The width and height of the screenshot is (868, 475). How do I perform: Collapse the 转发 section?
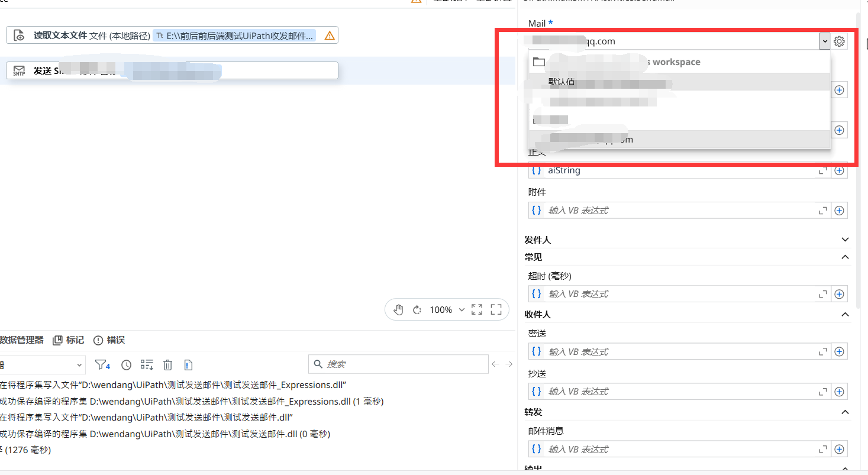[845, 412]
